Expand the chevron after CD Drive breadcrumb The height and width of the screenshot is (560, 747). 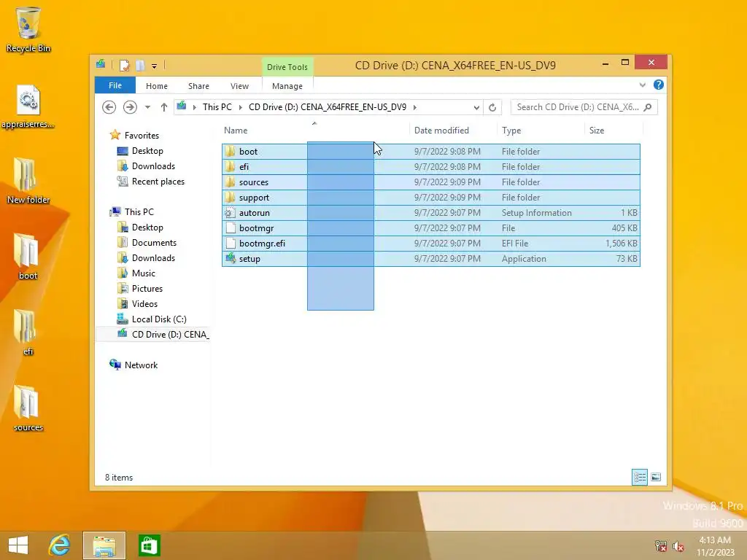click(415, 107)
